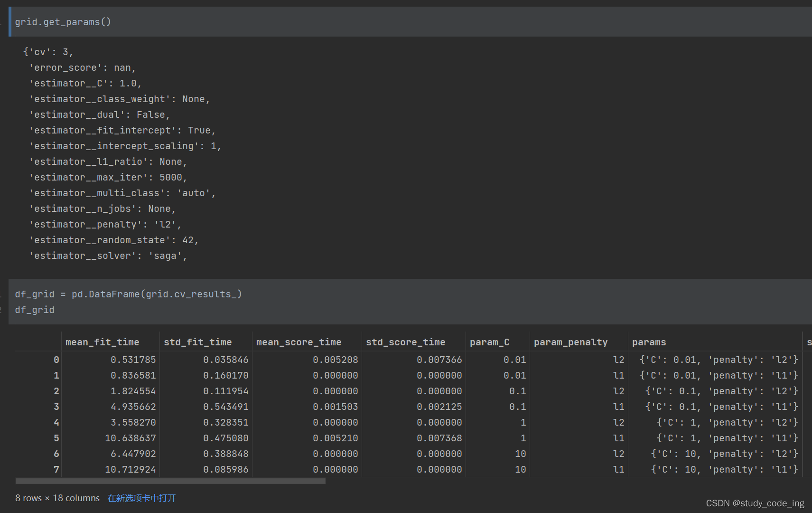
Task: Click the std_score_time column header
Action: click(x=405, y=342)
